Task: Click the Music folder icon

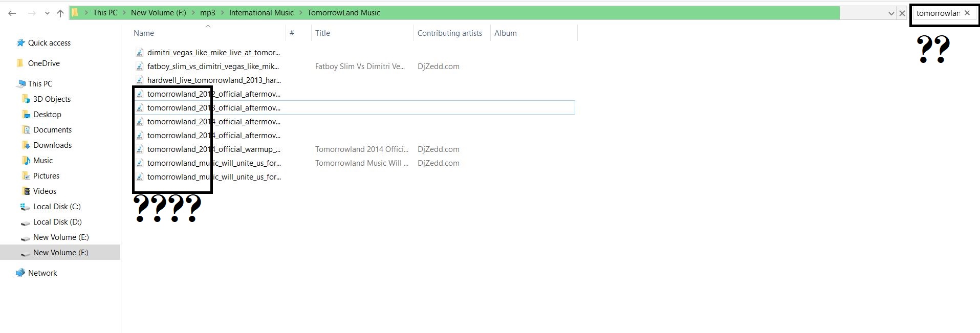Action: [x=26, y=161]
